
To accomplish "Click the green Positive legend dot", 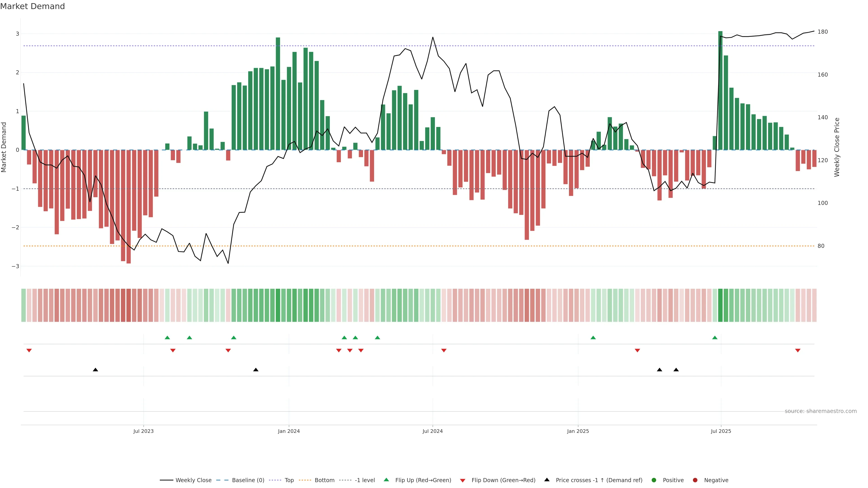I will (654, 480).
